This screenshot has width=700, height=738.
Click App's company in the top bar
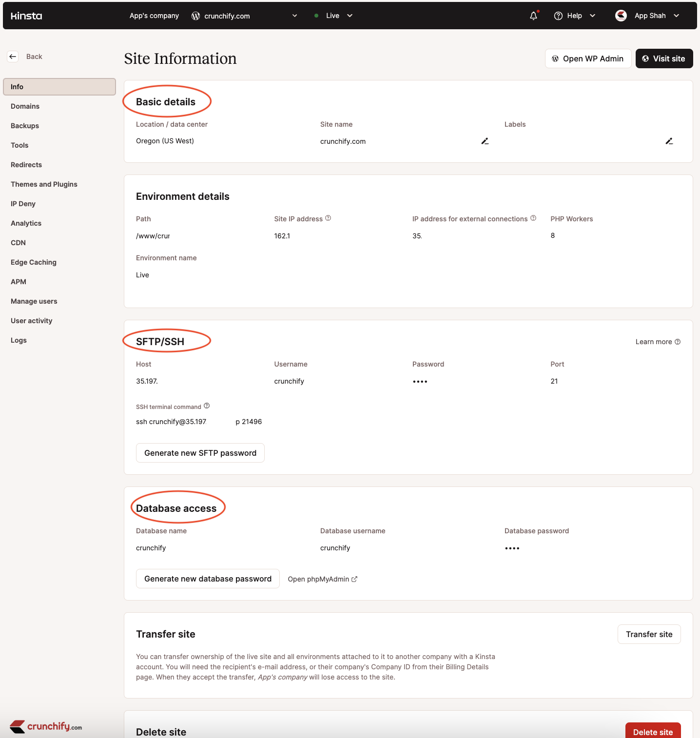tap(154, 16)
